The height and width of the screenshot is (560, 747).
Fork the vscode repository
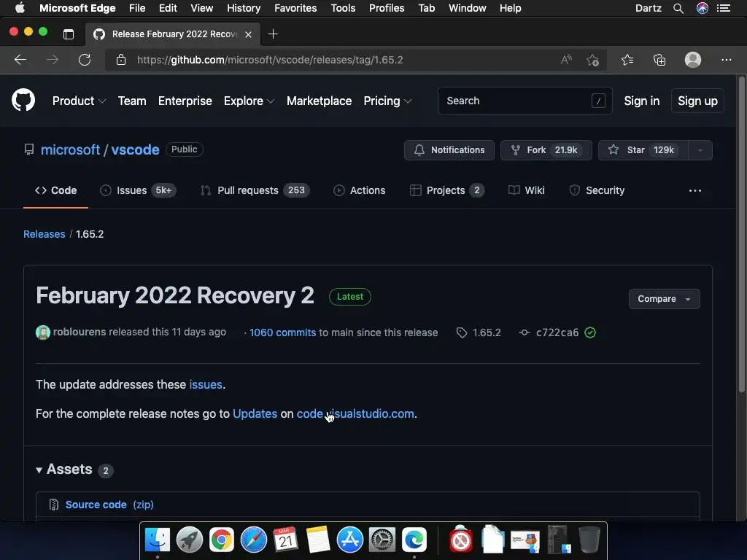coord(546,150)
